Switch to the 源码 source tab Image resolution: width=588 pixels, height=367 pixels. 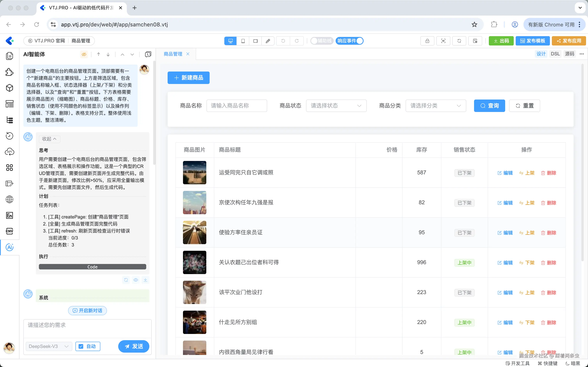[569, 54]
